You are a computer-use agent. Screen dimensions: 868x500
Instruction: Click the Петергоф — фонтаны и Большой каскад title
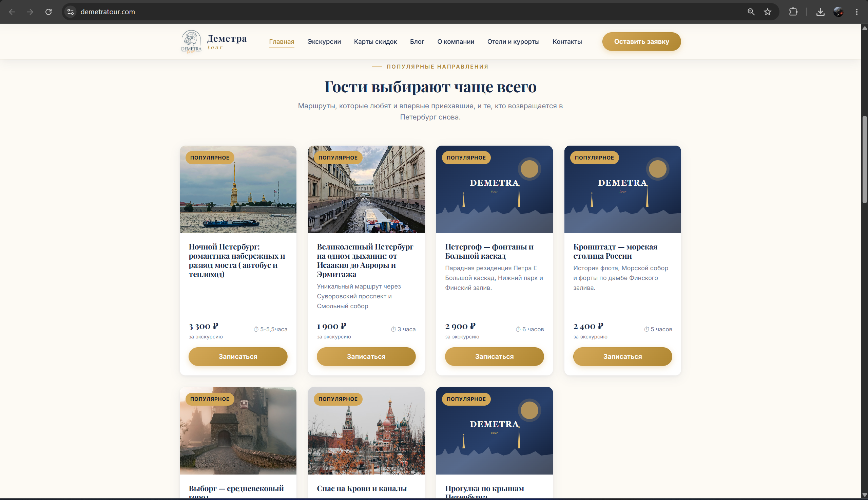coord(489,251)
